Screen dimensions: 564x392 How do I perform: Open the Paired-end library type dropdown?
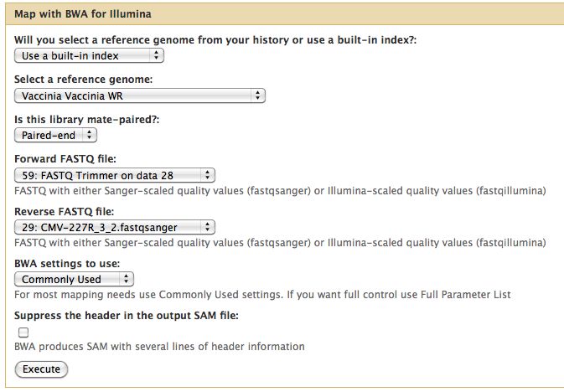(56, 134)
